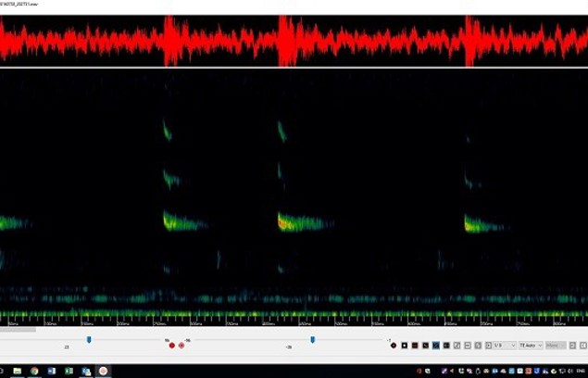The width and height of the screenshot is (588, 378).
Task: Click the left gain slider handle
Action: pyautogui.click(x=89, y=340)
